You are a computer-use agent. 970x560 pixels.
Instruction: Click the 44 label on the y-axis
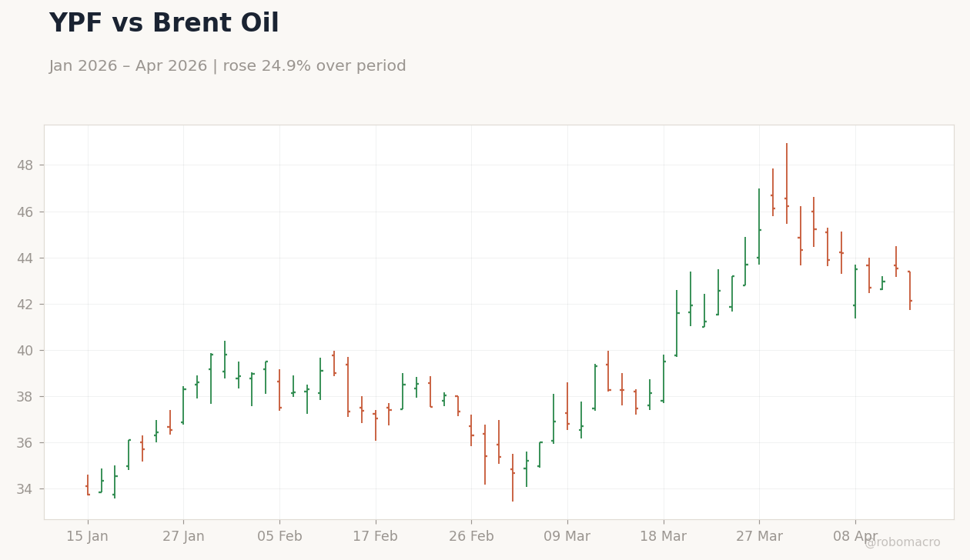[26, 258]
